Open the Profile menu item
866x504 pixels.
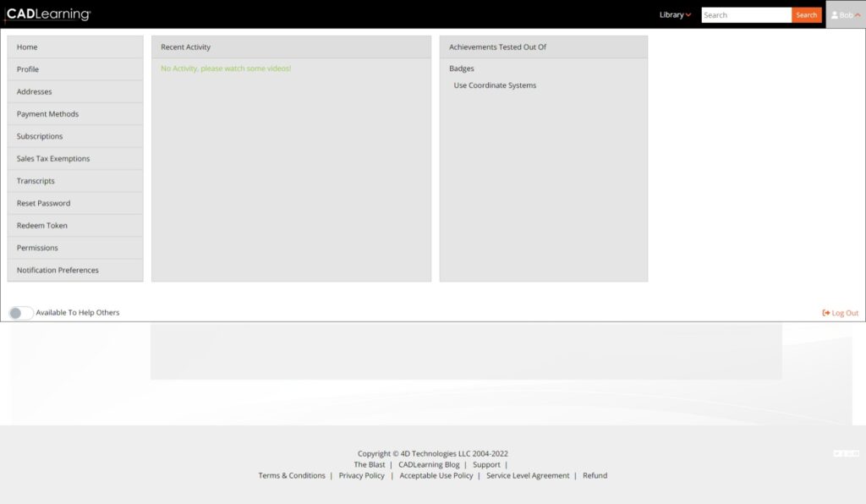[28, 69]
